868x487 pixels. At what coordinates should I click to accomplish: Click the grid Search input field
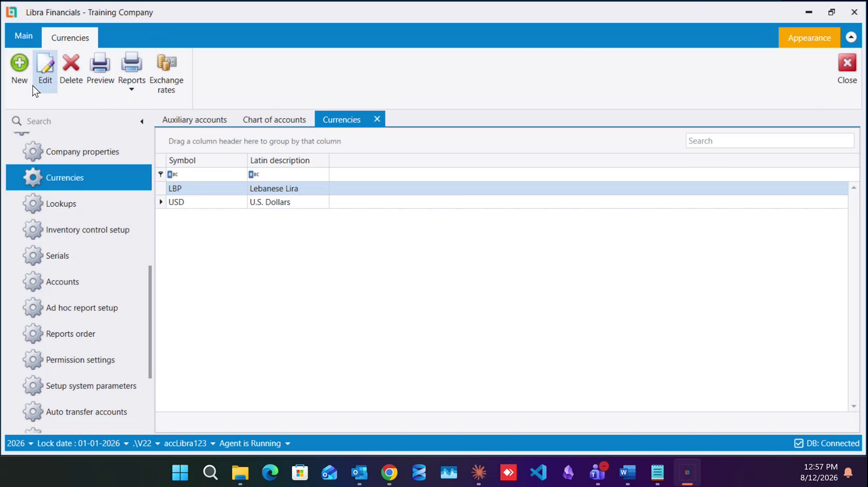770,141
